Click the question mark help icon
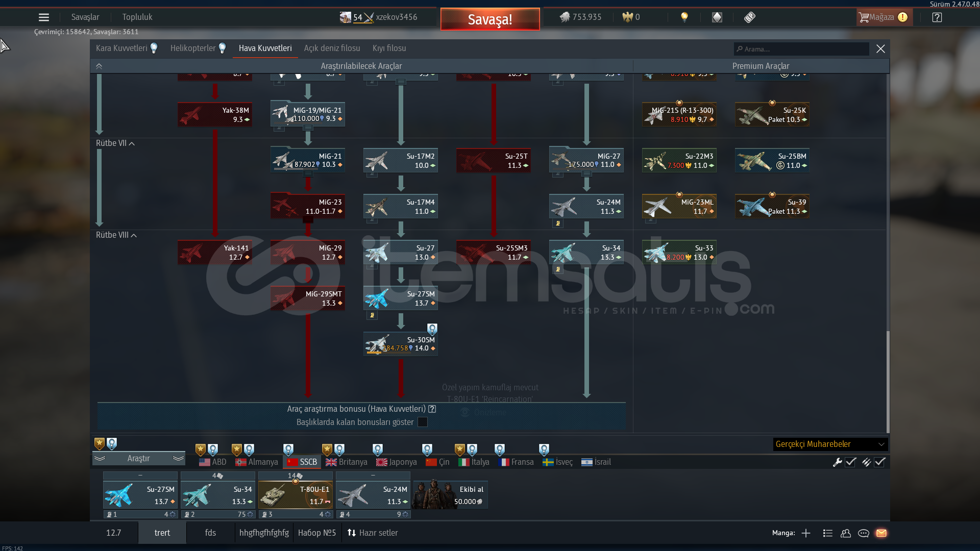Screen dimensions: 980x551 pyautogui.click(x=937, y=17)
